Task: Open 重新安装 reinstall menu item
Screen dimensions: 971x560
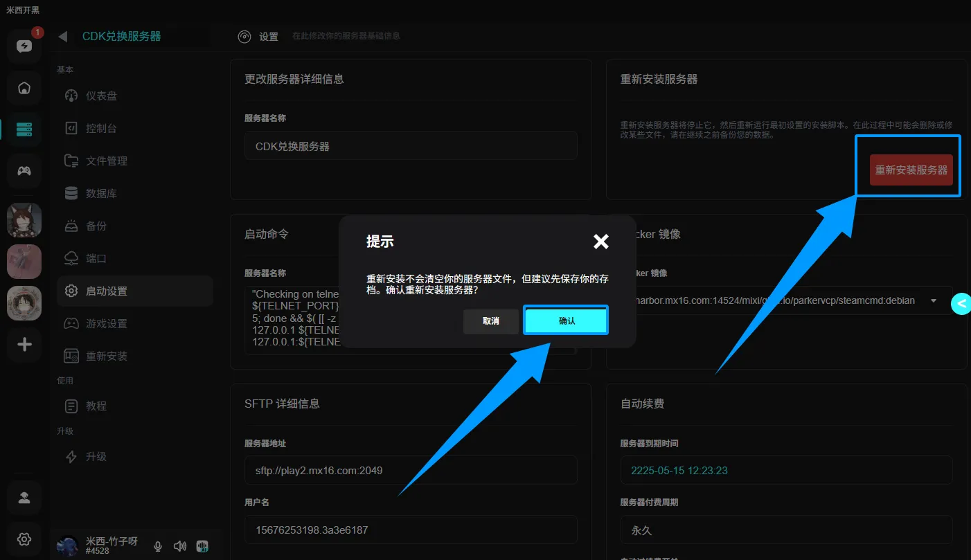Action: tap(135, 356)
